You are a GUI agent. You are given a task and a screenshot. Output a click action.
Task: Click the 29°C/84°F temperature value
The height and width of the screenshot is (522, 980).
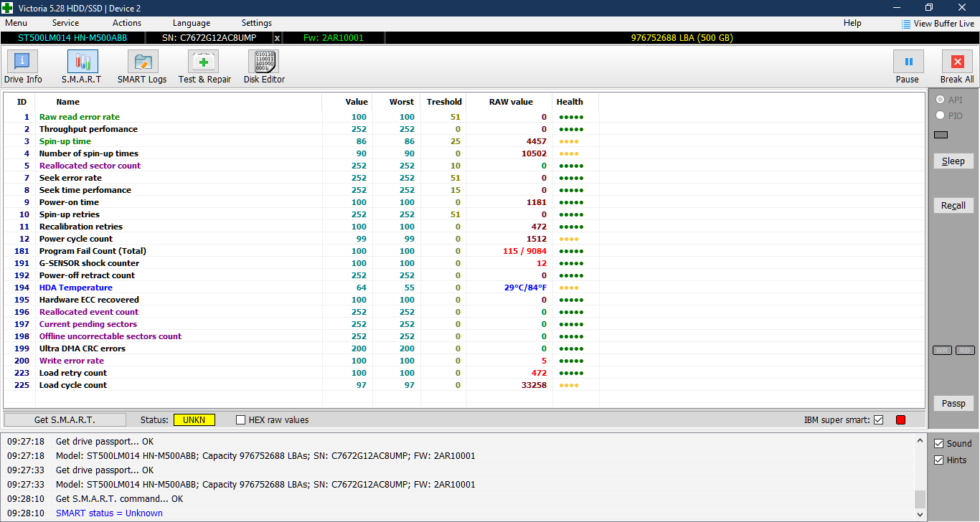525,288
